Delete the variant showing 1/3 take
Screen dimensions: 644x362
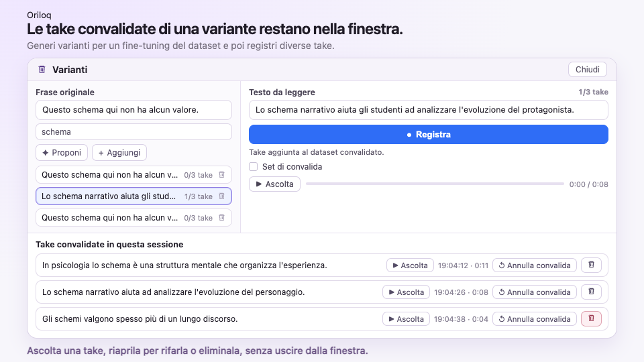[222, 196]
